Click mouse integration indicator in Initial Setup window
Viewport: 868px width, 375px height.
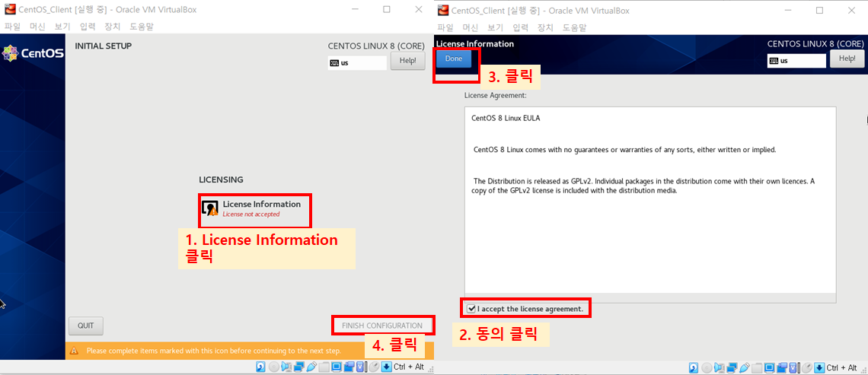(x=374, y=367)
